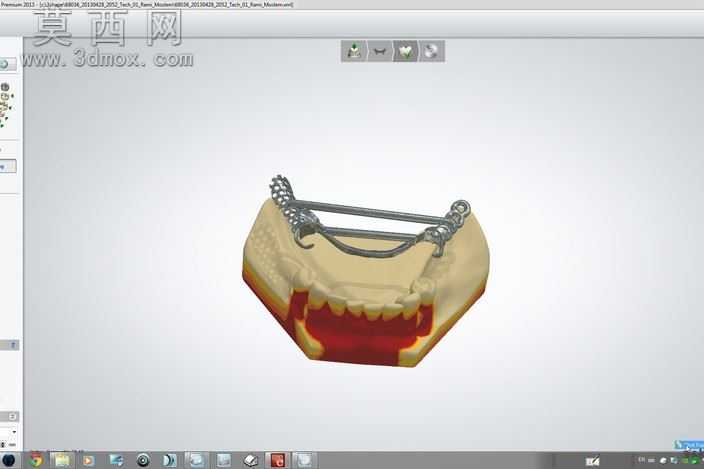Open the red recorder app on the taskbar
Screen dimensions: 704x469
pyautogui.click(x=277, y=460)
